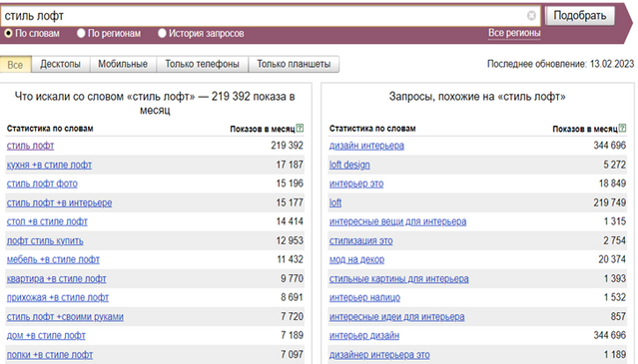Select the 'История запросов' radio button
Viewport: 638px width, 364px height.
pos(162,33)
